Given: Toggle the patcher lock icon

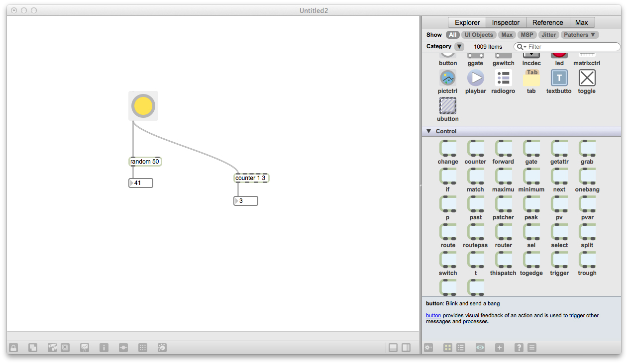Looking at the screenshot, I should [13, 347].
